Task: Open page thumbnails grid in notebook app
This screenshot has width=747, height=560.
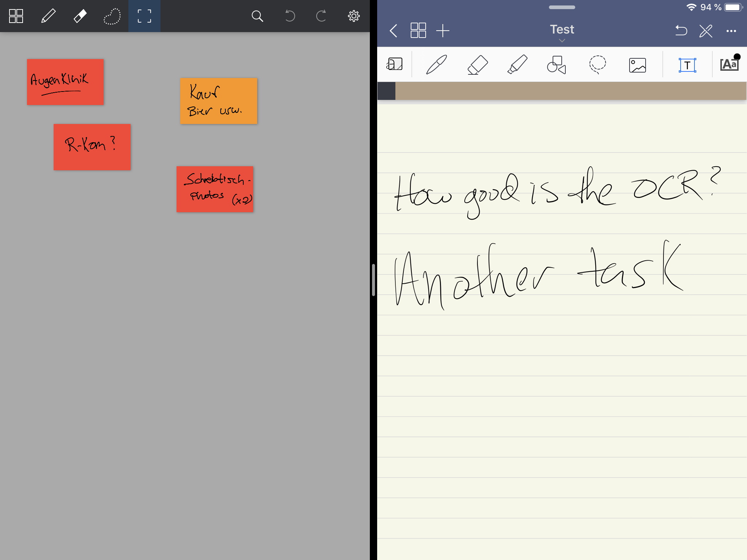Action: tap(418, 31)
